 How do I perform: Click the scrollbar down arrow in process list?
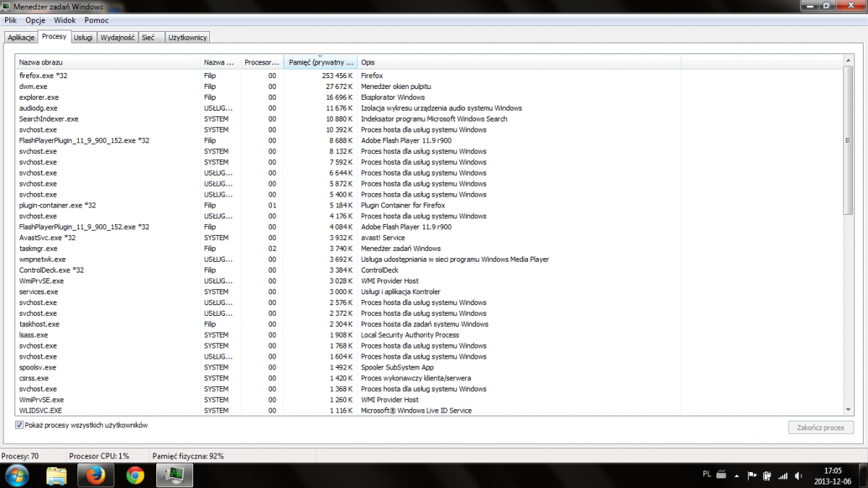click(x=848, y=411)
